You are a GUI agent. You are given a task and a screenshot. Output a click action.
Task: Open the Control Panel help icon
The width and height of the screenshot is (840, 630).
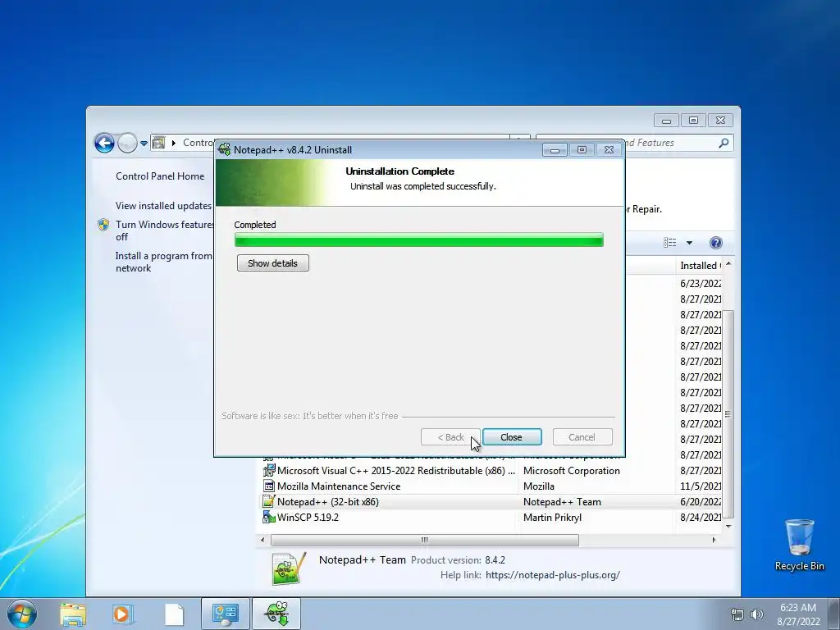(715, 243)
